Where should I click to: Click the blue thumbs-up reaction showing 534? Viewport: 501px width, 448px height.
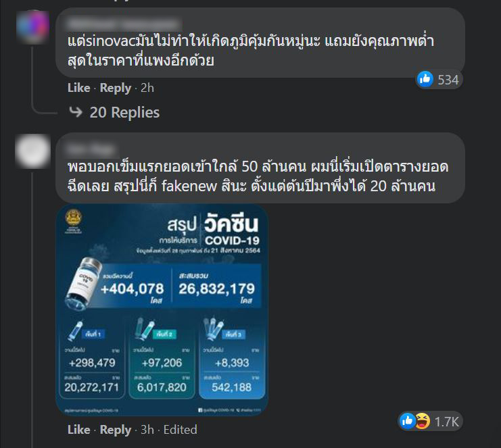point(425,79)
